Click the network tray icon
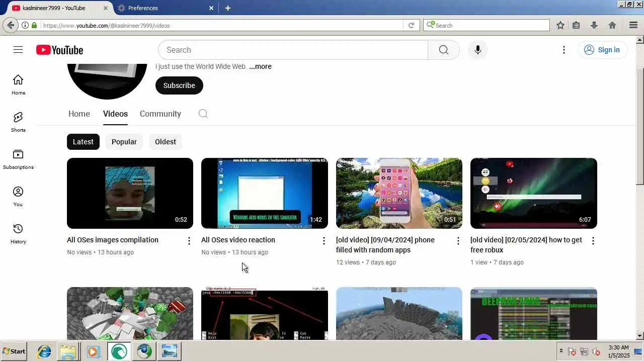Screen dimensions: 644x362 click(584, 351)
